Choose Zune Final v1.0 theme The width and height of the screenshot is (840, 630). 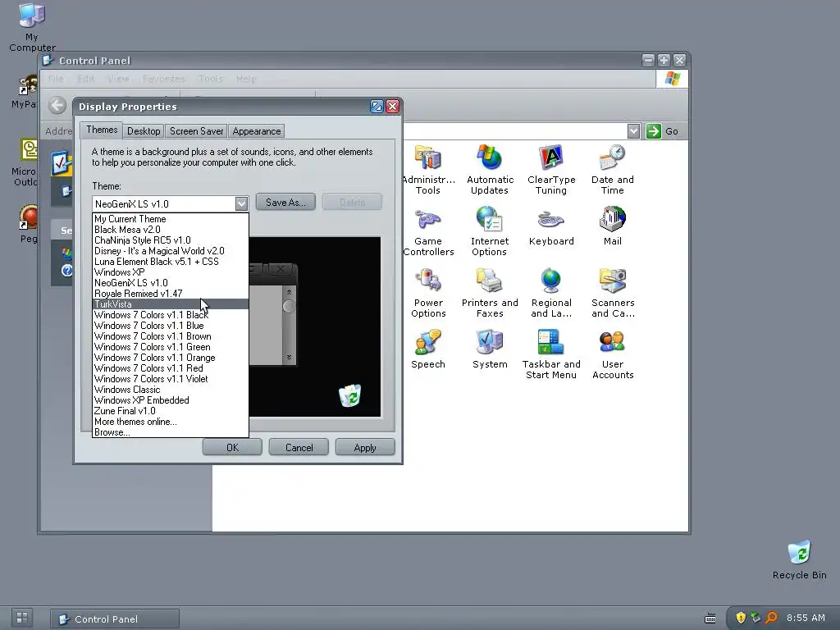tap(171, 411)
